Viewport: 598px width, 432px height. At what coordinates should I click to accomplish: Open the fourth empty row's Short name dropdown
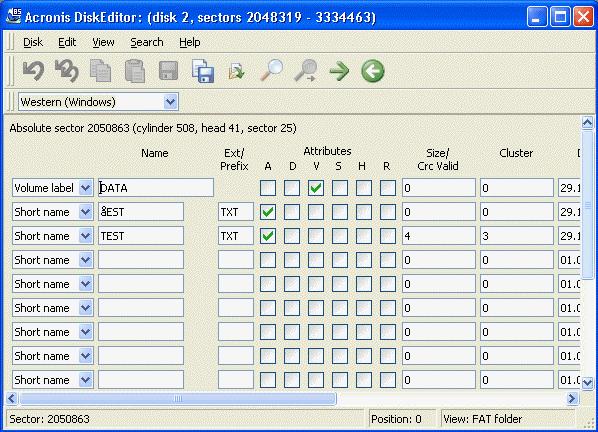click(x=85, y=332)
